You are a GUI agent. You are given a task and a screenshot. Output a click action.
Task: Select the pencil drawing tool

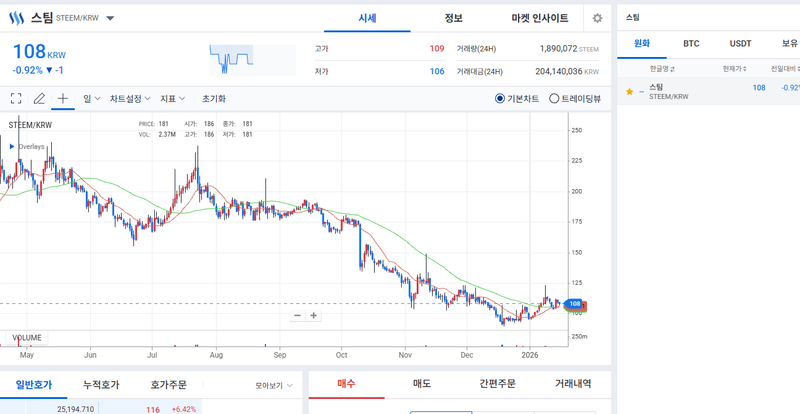click(39, 99)
